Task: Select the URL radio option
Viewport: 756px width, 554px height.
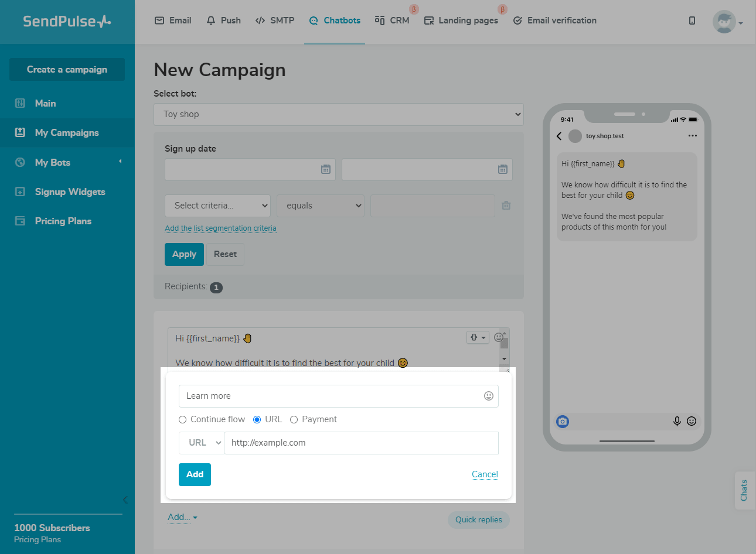Action: [x=257, y=419]
